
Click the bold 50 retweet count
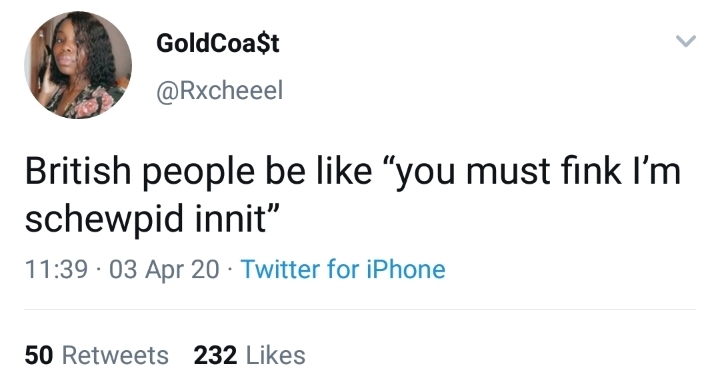coord(39,355)
